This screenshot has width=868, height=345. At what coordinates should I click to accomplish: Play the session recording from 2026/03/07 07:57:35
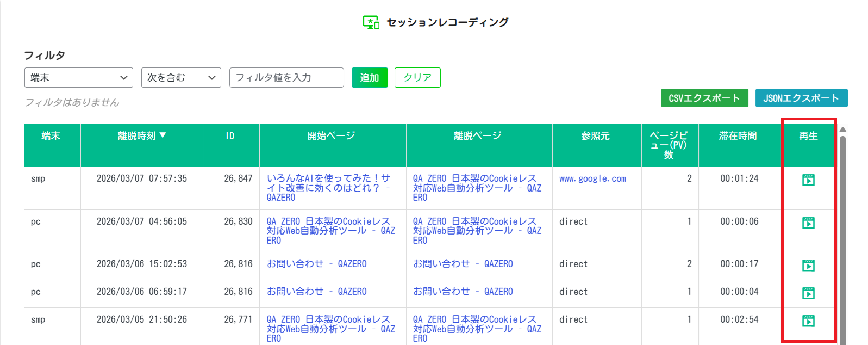[808, 180]
